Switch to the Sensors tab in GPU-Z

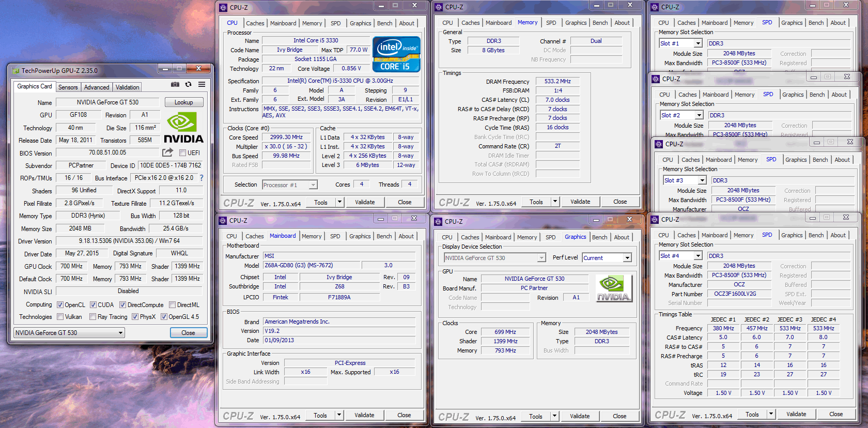click(68, 87)
